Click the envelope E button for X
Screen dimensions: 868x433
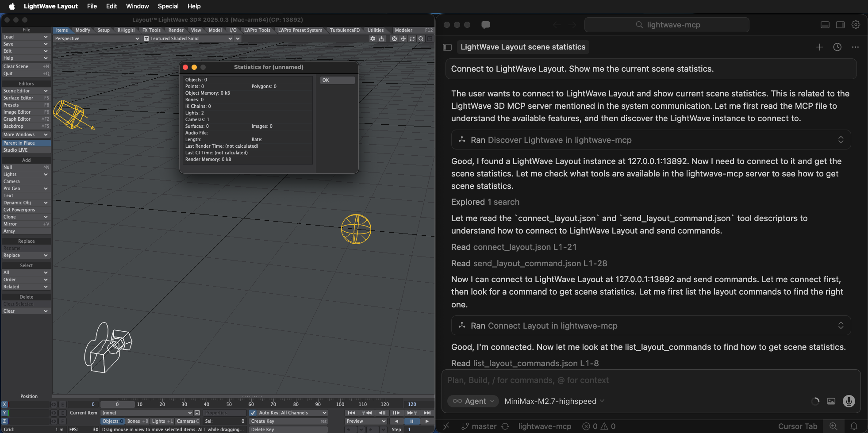point(62,404)
